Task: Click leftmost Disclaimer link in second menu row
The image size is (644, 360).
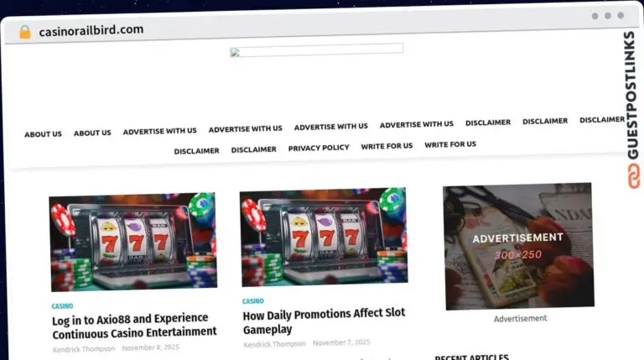Action: 196,151
